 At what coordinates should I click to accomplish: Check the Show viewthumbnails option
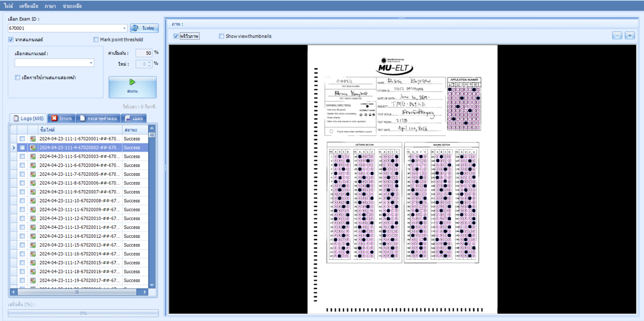[x=221, y=36]
